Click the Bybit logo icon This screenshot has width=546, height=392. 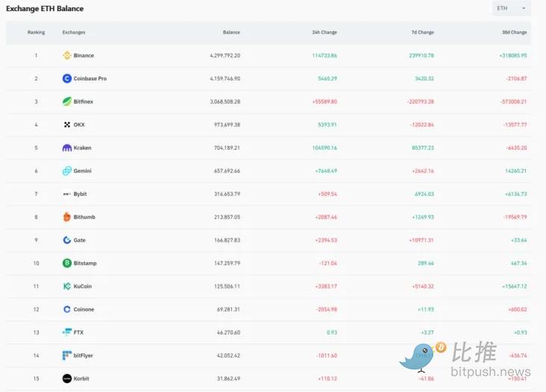(x=67, y=194)
